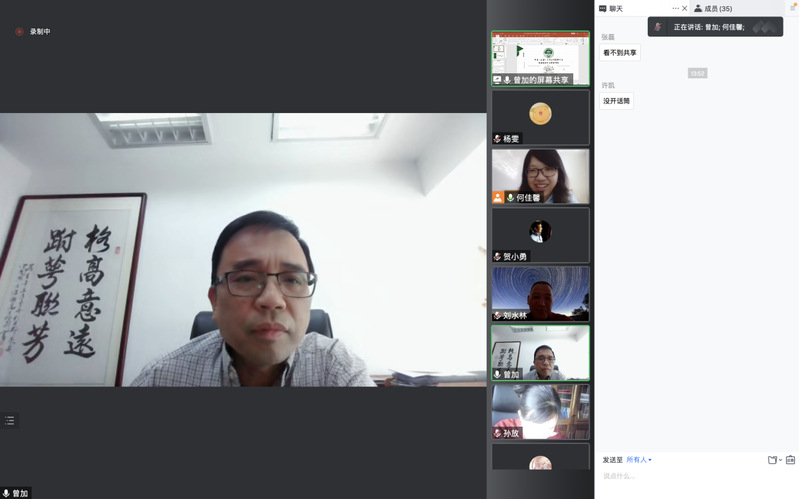
Task: Toggle muted mic on 贺小勇 tile
Action: pyautogui.click(x=497, y=257)
